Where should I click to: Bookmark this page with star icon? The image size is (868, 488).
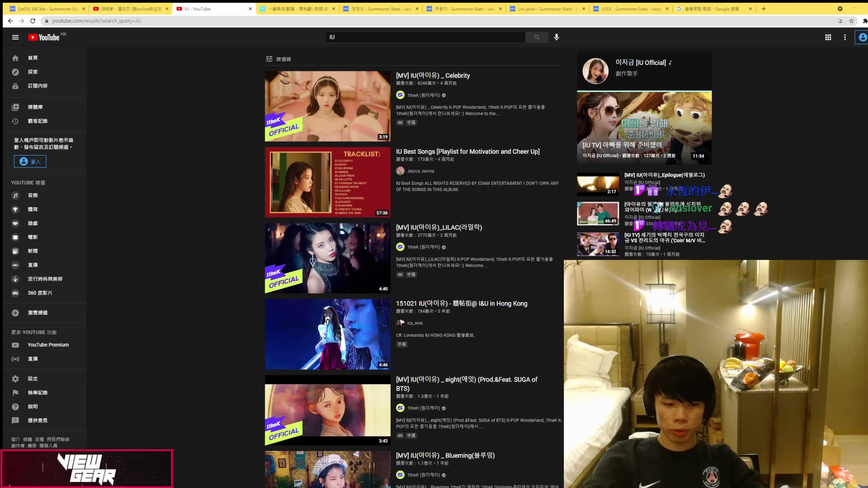(851, 21)
